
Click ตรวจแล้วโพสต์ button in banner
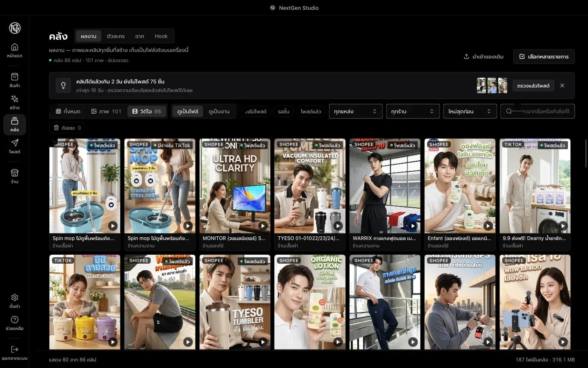click(x=533, y=85)
